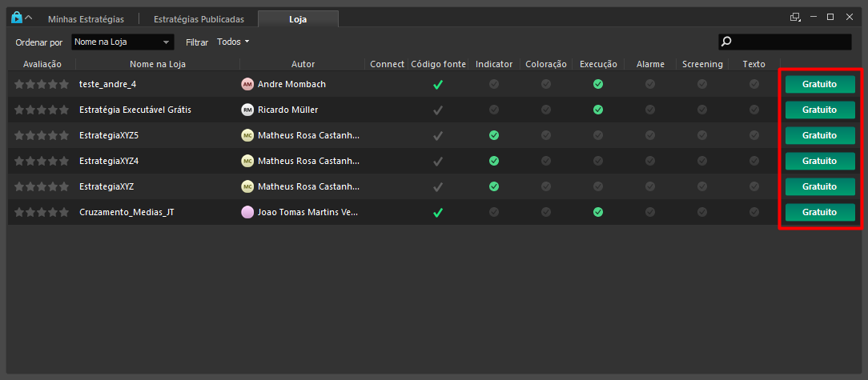Click the magnifier search icon
The width and height of the screenshot is (868, 380).
tap(727, 42)
